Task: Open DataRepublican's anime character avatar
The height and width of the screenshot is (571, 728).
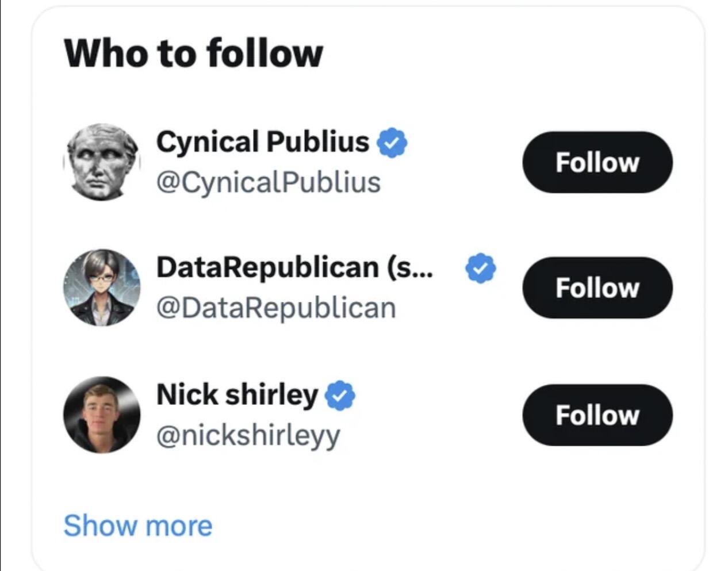Action: [x=101, y=288]
